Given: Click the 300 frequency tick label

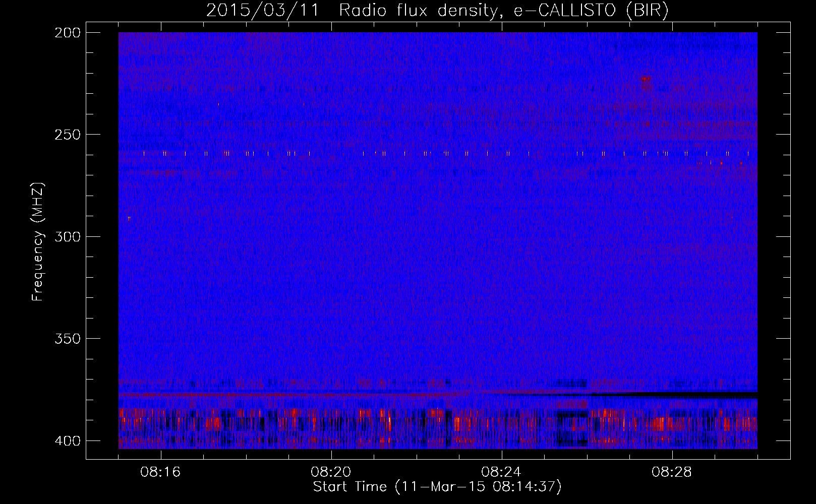Looking at the screenshot, I should coord(67,237).
